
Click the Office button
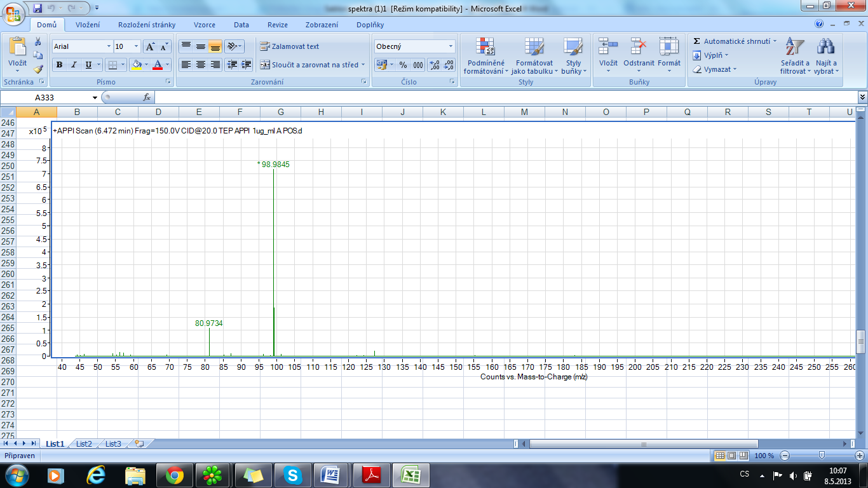14,14
